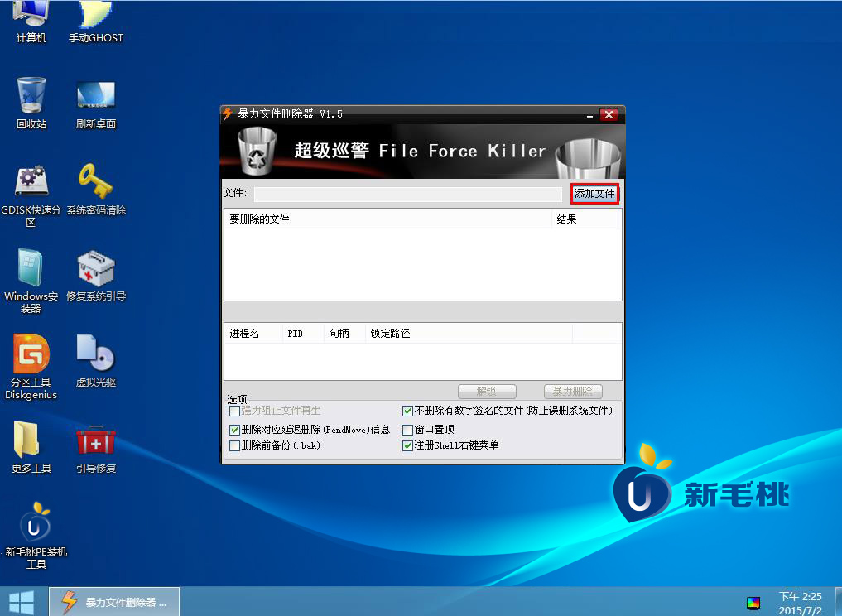Enable the 窗口置顶 checkbox
The width and height of the screenshot is (842, 616).
pos(407,431)
